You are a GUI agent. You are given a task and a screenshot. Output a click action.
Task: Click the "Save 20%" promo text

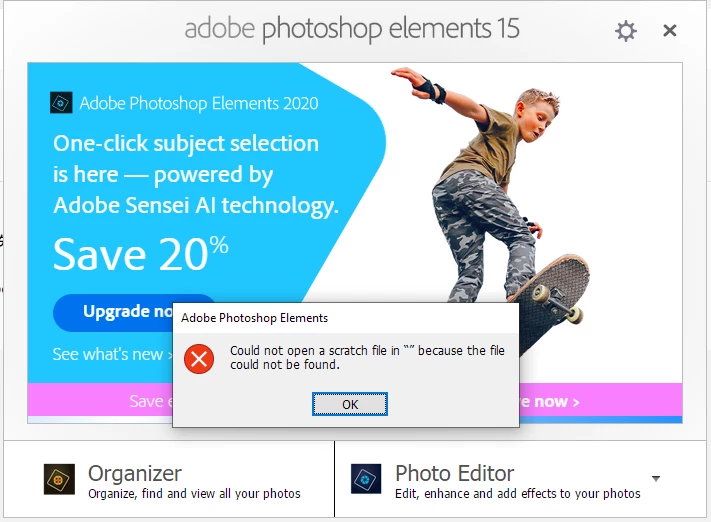pyautogui.click(x=141, y=254)
